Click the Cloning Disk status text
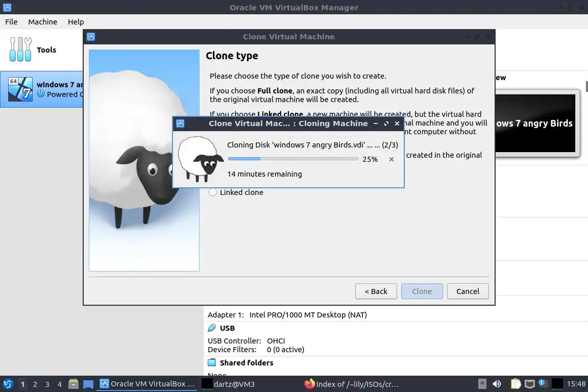The height and width of the screenshot is (392, 588). click(x=312, y=145)
